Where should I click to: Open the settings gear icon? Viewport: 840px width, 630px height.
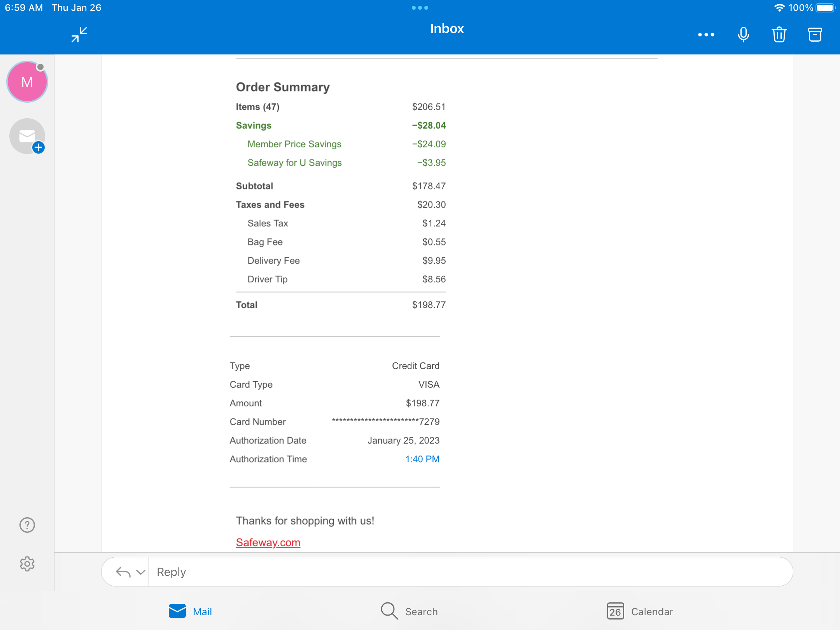(x=27, y=563)
